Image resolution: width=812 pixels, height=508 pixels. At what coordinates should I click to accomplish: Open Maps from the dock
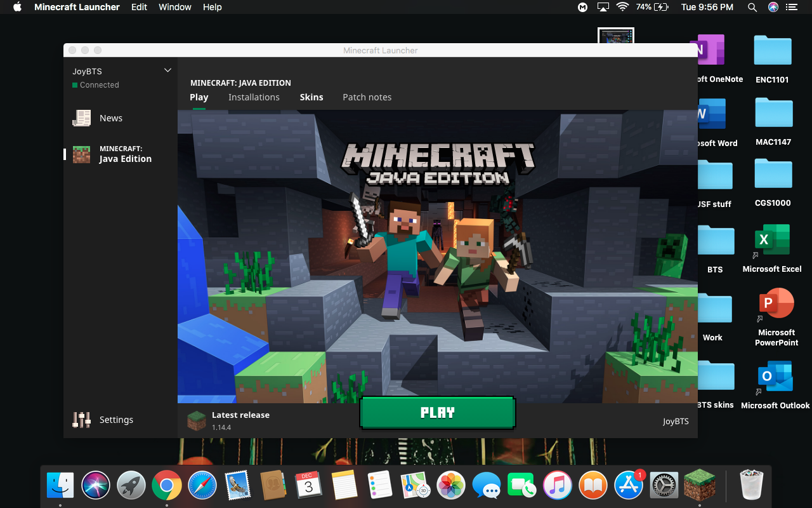[416, 486]
